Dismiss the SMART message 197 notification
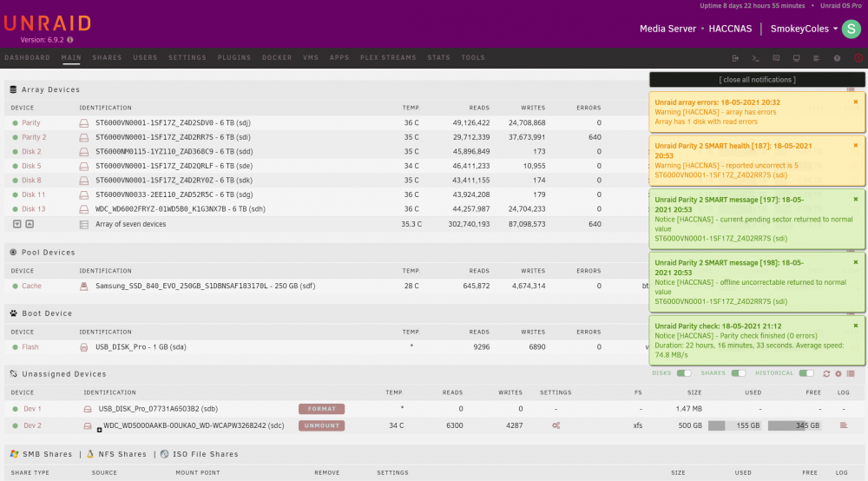This screenshot has width=868, height=481. (x=855, y=200)
